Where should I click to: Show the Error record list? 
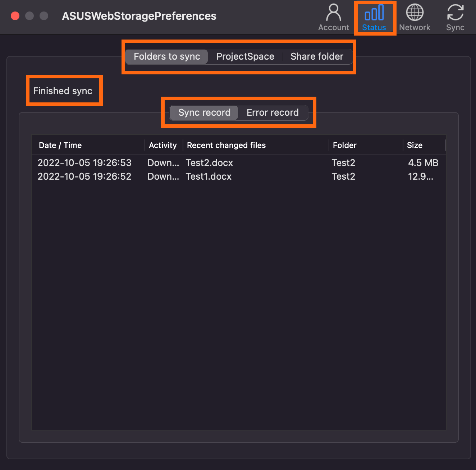pyautogui.click(x=273, y=112)
